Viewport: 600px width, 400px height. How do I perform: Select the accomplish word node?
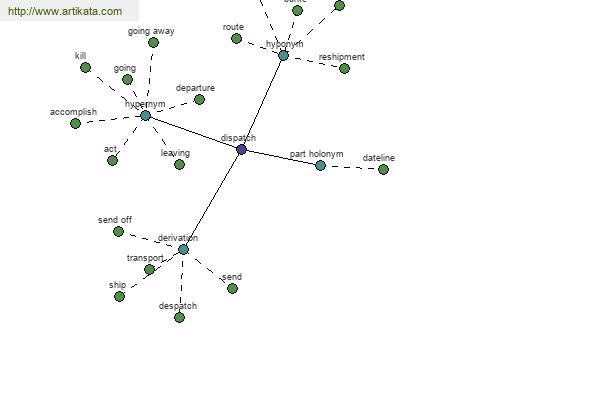(x=75, y=123)
